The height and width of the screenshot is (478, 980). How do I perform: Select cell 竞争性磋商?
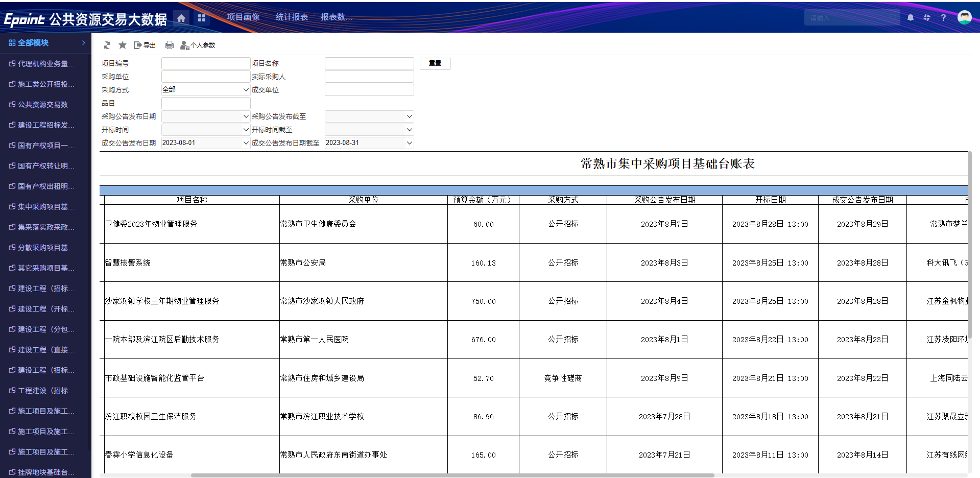(563, 378)
